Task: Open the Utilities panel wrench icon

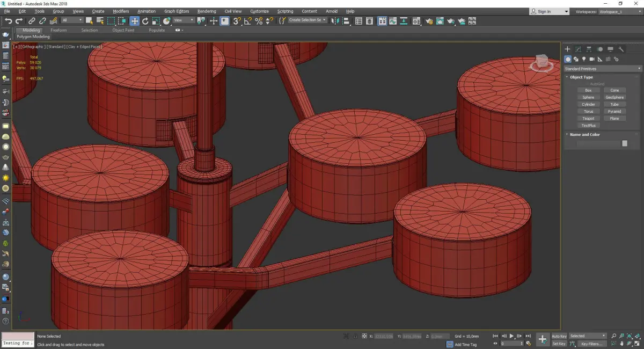Action: point(621,49)
